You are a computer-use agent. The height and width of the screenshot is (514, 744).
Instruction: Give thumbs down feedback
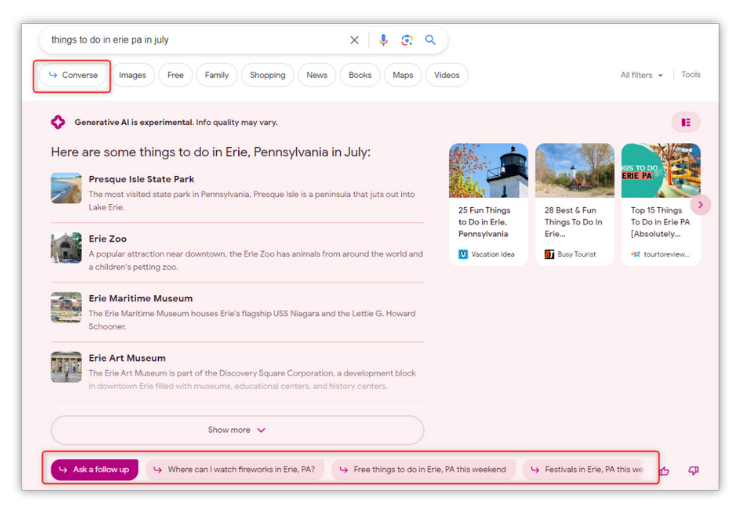coord(693,470)
